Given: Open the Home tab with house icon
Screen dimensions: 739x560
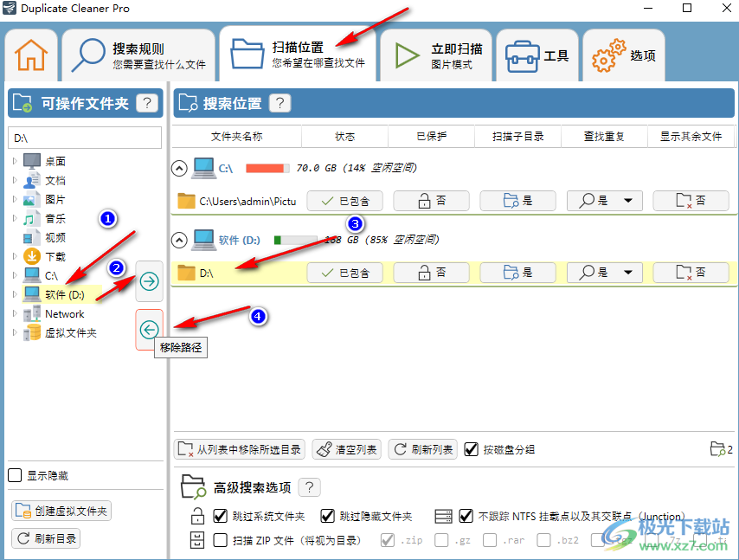Looking at the screenshot, I should pyautogui.click(x=31, y=55).
